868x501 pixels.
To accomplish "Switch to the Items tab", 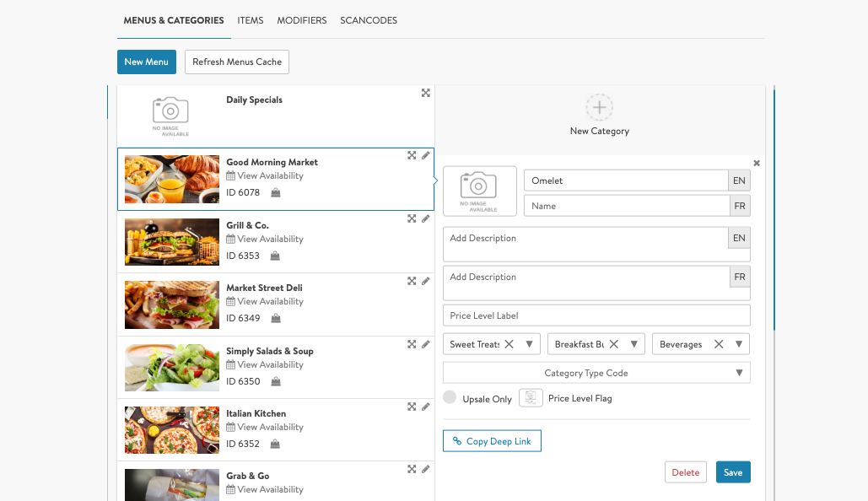I will point(251,20).
